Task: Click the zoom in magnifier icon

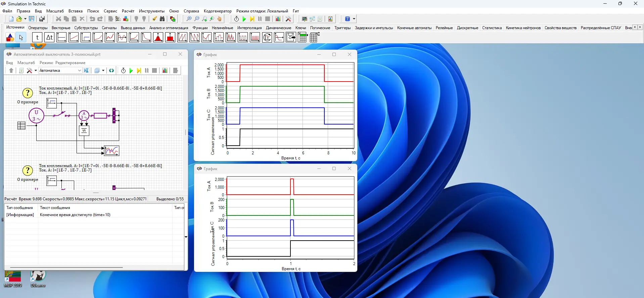Action: coord(189,19)
